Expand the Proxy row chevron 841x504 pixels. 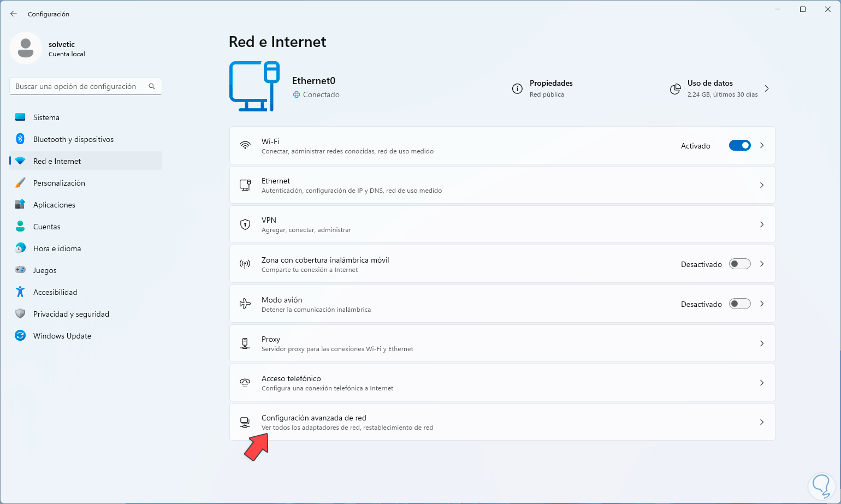click(762, 343)
